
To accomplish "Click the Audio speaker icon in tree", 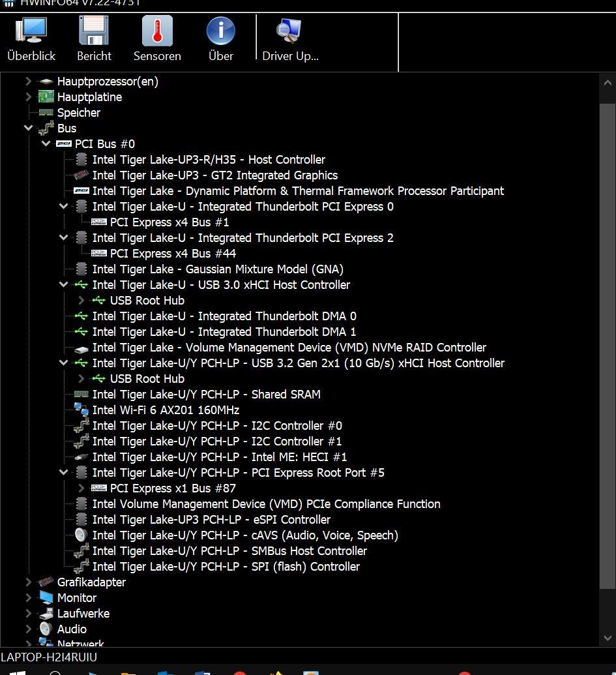I will (x=46, y=629).
